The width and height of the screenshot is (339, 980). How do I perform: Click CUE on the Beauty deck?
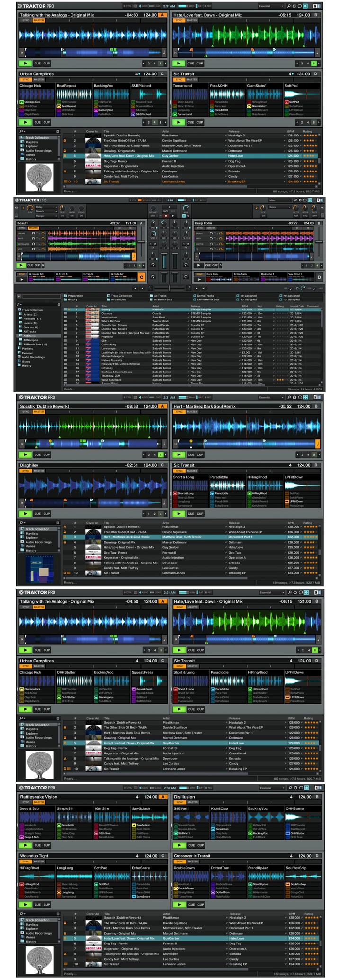(x=30, y=265)
